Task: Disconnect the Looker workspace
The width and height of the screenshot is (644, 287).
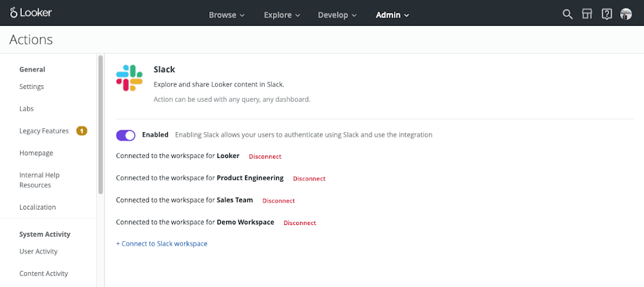Action: click(x=265, y=157)
